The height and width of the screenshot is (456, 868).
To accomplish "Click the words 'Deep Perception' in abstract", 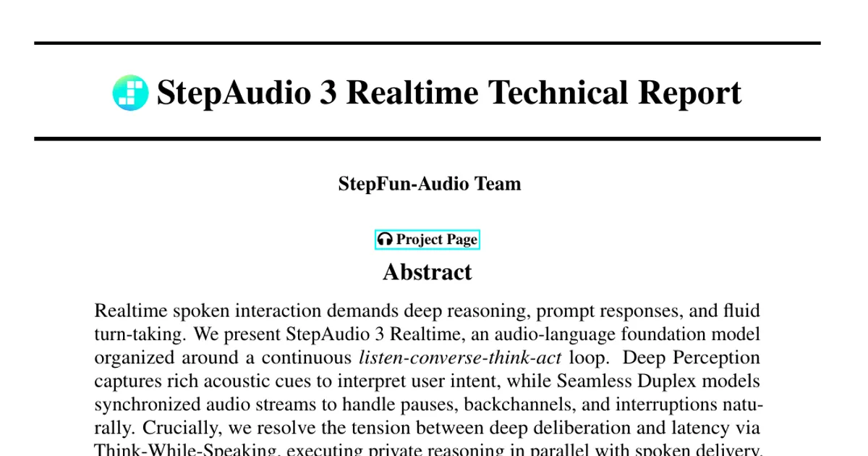I will click(x=692, y=358).
